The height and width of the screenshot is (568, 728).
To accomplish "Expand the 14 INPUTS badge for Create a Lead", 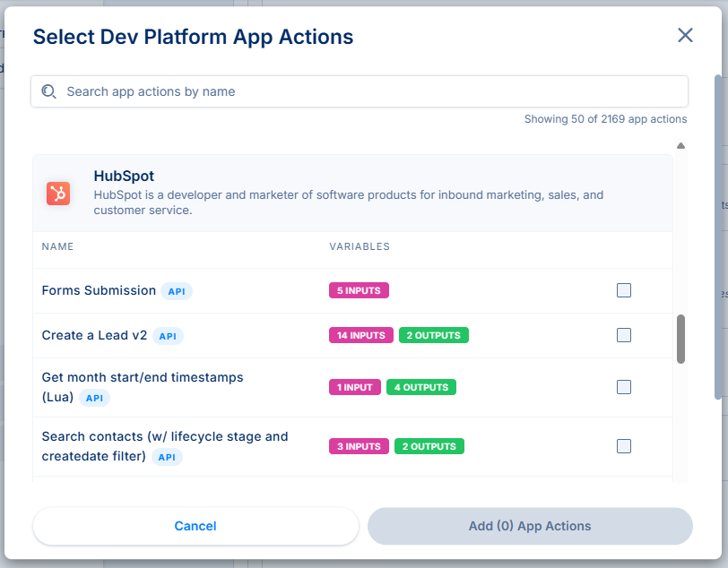I will coord(360,335).
